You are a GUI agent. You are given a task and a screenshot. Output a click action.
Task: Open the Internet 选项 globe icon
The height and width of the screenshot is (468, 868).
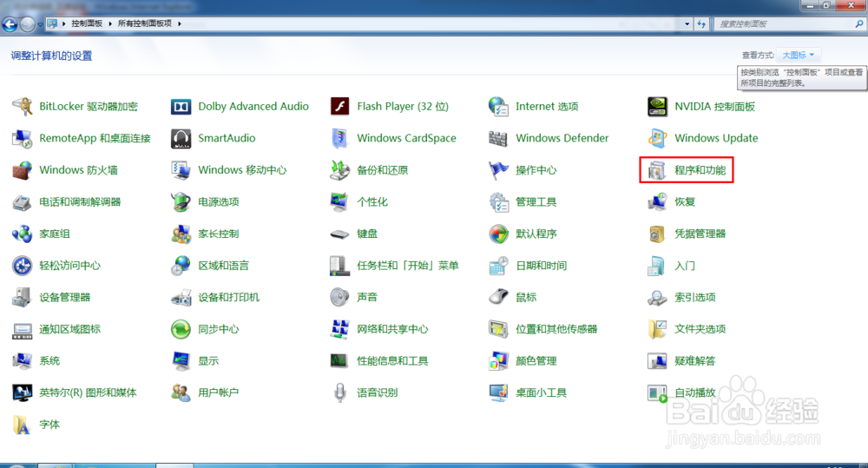[499, 106]
